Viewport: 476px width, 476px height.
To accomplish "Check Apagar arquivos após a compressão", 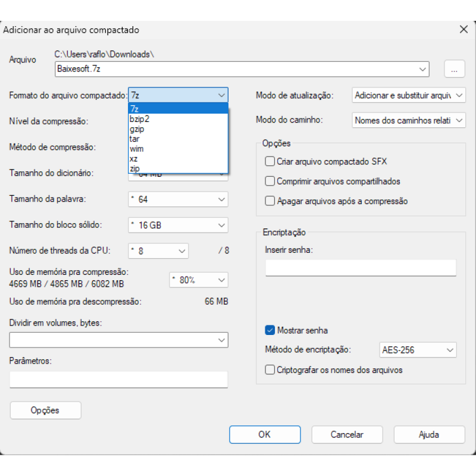I will pyautogui.click(x=270, y=201).
